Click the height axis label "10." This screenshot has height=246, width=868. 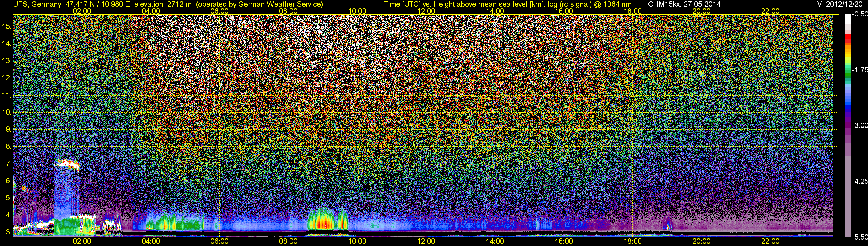click(x=7, y=112)
